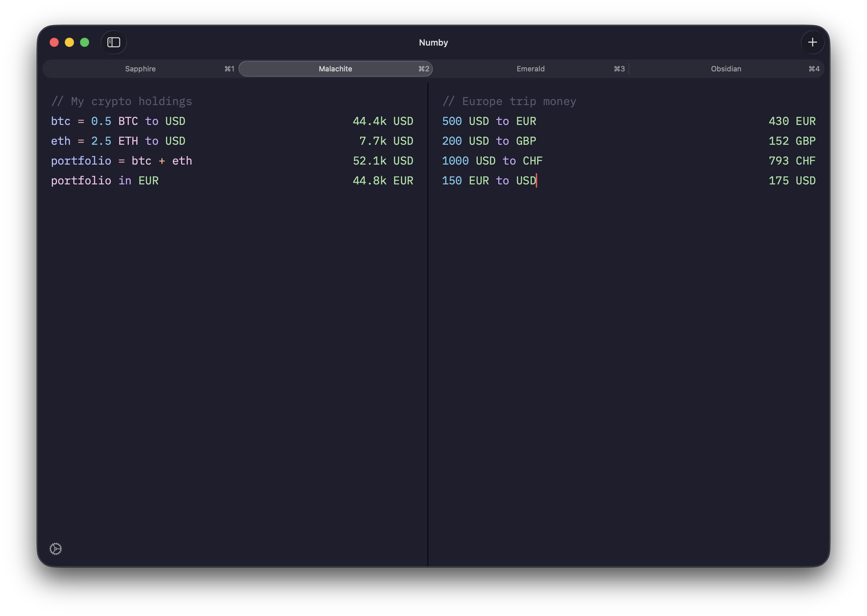Select the line 'portfolio = btc + eth'
The height and width of the screenshot is (616, 867).
pyautogui.click(x=121, y=161)
